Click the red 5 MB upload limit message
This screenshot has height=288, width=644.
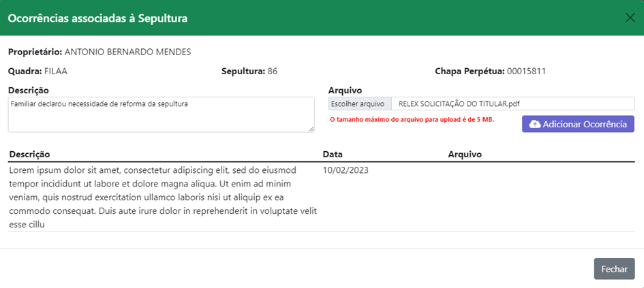tap(412, 120)
